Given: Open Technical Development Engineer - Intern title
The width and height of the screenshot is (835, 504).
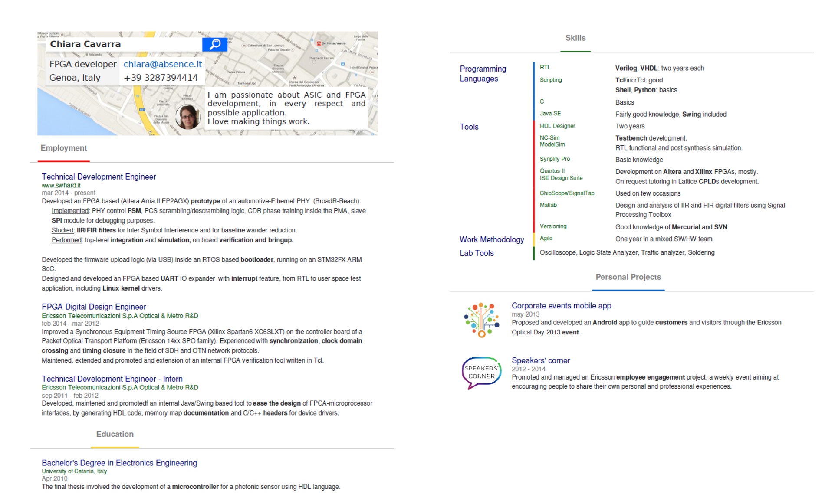Looking at the screenshot, I should [x=112, y=379].
